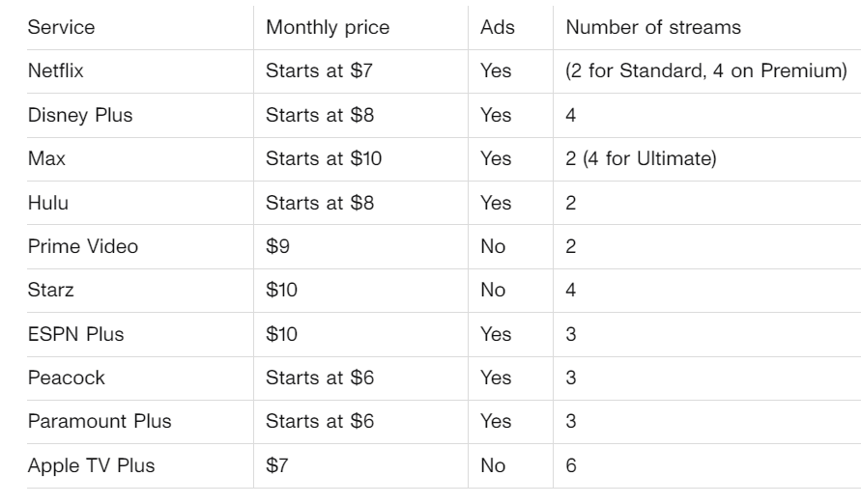
Task: Click the Number of streams header
Action: [x=653, y=27]
